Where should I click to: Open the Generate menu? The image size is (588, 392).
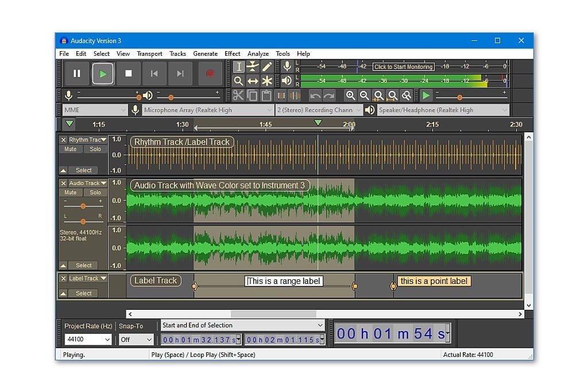point(205,53)
